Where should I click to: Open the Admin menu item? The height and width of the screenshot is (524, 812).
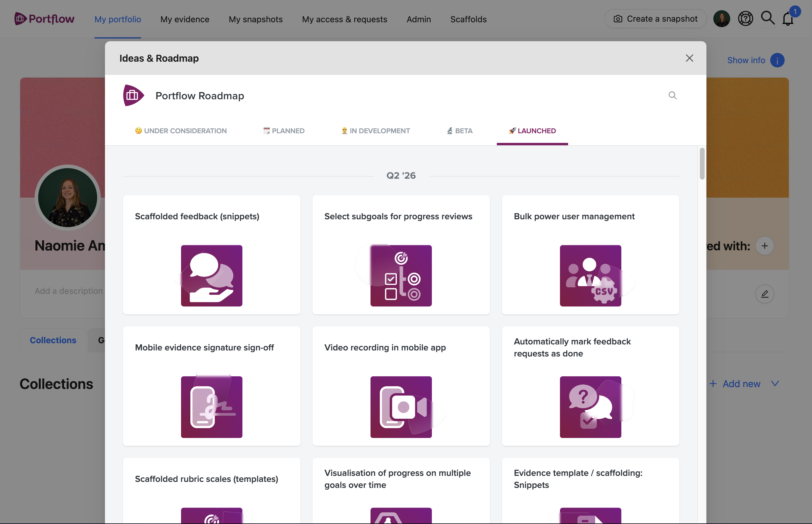coord(418,19)
